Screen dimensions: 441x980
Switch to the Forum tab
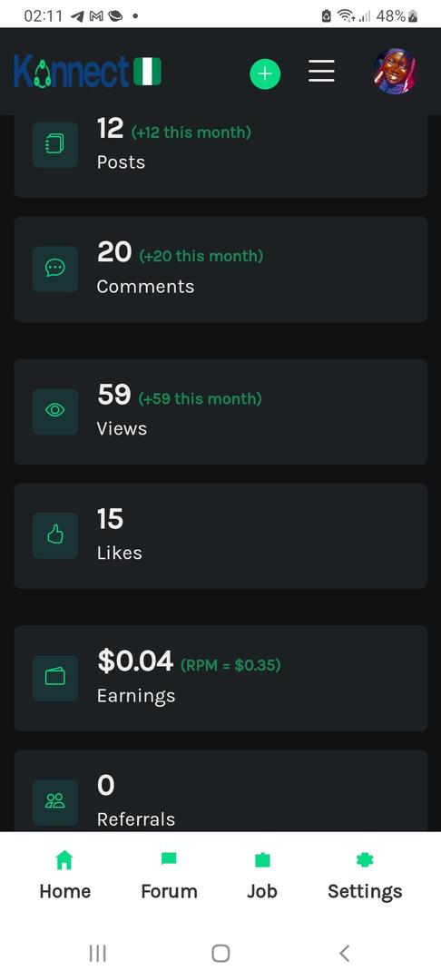click(x=170, y=875)
